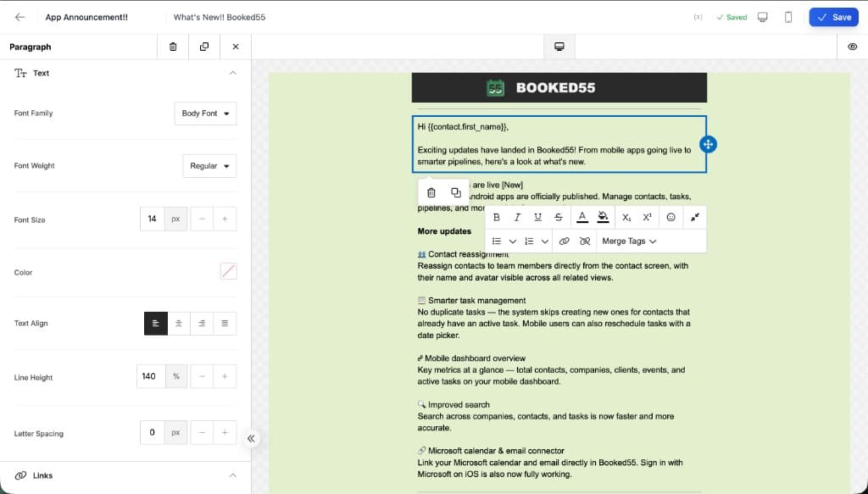Insert a hyperlink
868x494 pixels.
(x=564, y=241)
